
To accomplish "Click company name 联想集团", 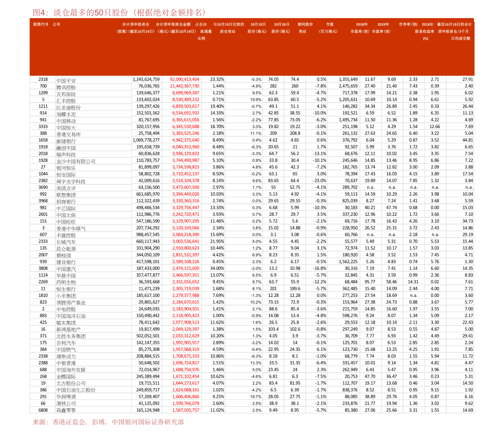I will click(66, 195).
